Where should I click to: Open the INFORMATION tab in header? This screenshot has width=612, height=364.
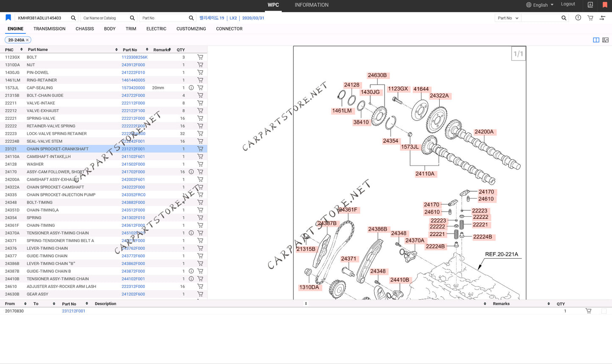(x=311, y=5)
